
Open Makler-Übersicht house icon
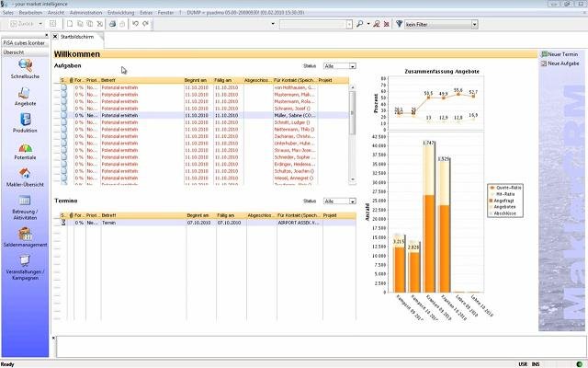[x=25, y=174]
